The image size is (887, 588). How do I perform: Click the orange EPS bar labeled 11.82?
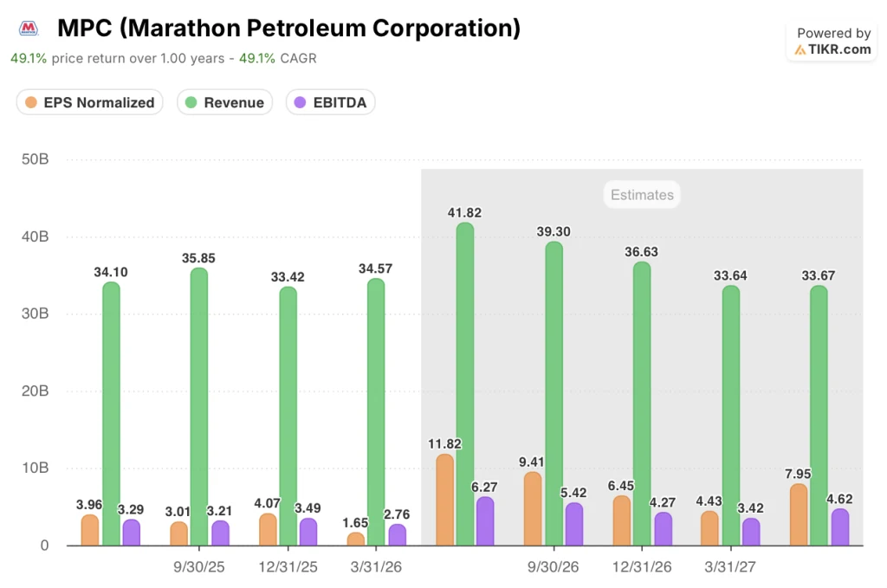click(444, 500)
